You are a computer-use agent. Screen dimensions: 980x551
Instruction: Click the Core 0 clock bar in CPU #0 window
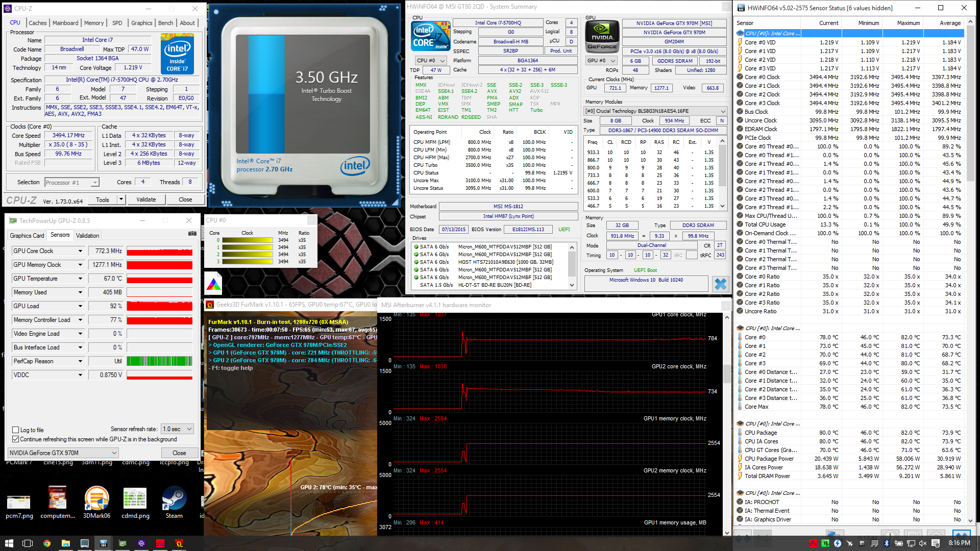[x=248, y=240]
